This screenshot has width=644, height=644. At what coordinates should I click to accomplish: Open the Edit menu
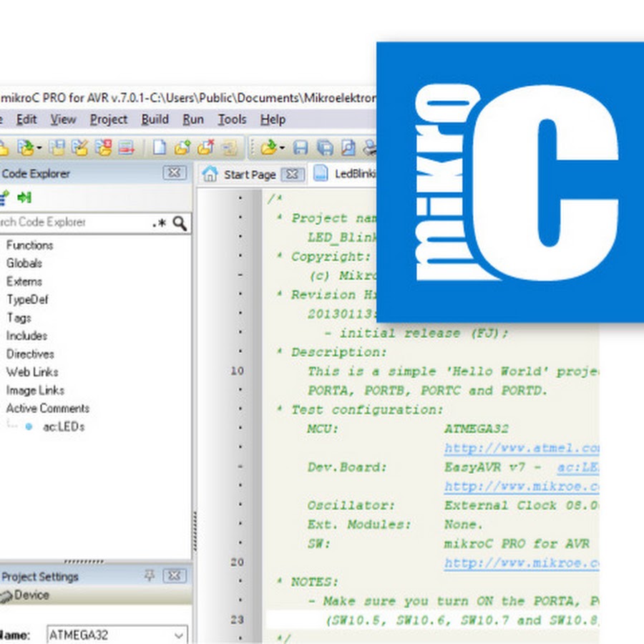26,119
